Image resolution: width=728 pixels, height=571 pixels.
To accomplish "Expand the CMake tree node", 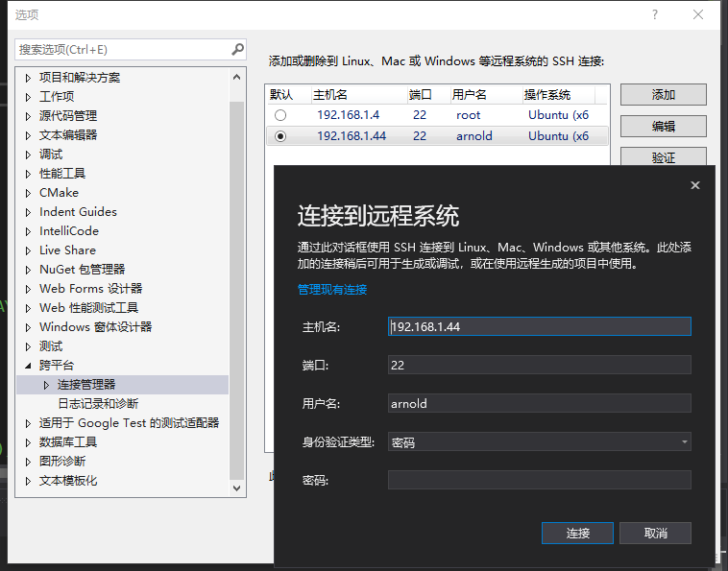I will point(28,193).
